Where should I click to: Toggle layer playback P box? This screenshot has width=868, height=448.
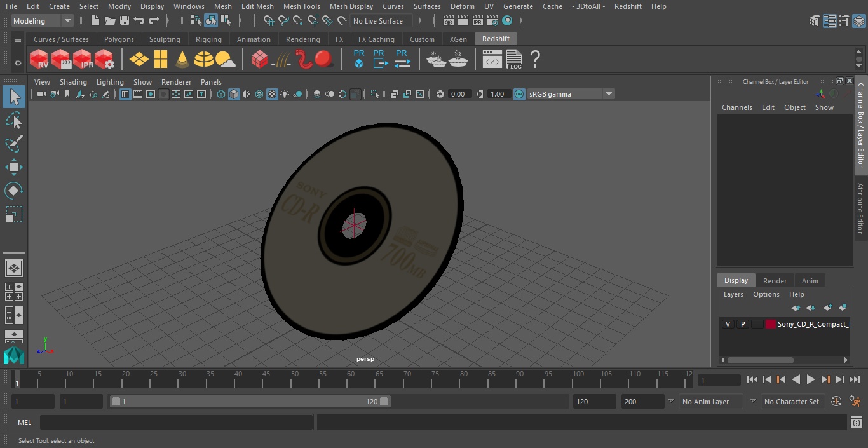(742, 324)
